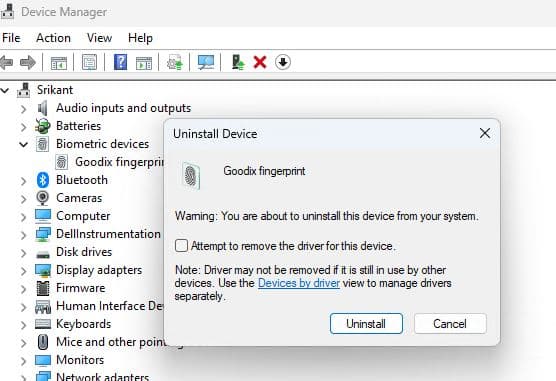Viewport: 556px width, 381px height.
Task: Select the 'Computer' tree label
Action: click(83, 216)
